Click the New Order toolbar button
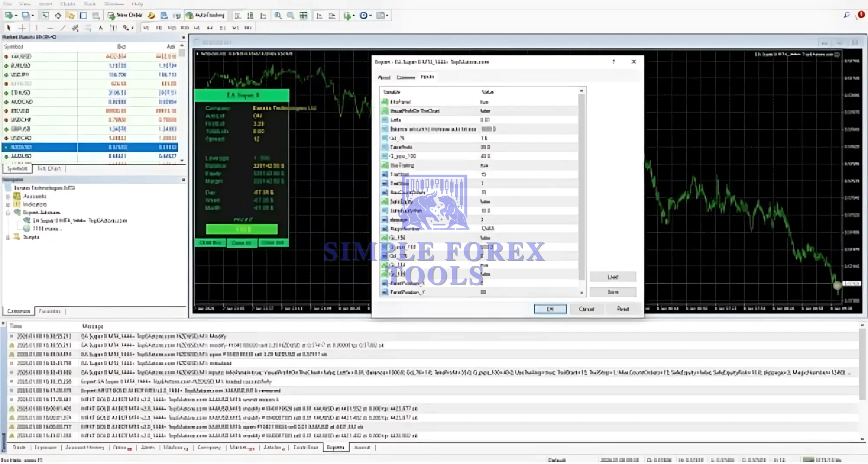 125,15
